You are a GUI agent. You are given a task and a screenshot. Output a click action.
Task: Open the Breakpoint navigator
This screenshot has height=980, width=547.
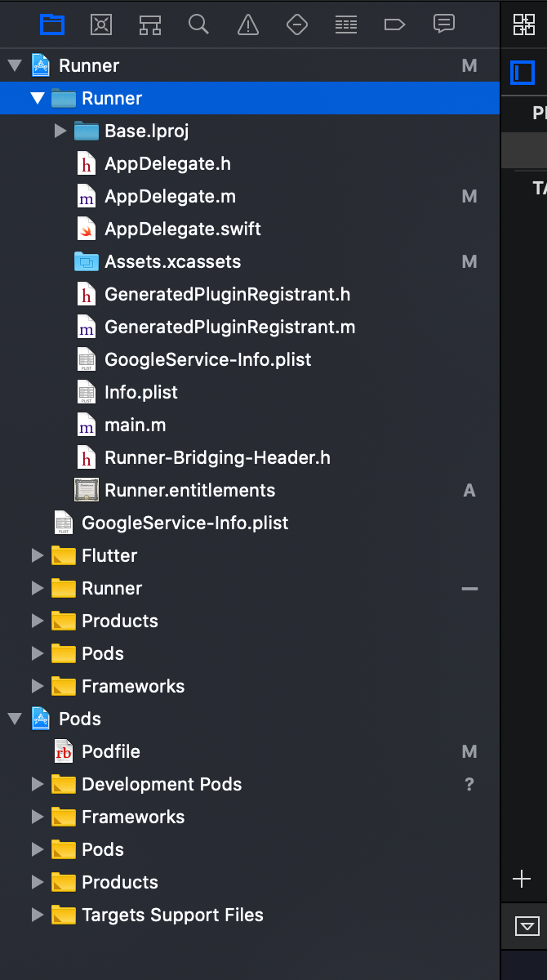point(395,24)
